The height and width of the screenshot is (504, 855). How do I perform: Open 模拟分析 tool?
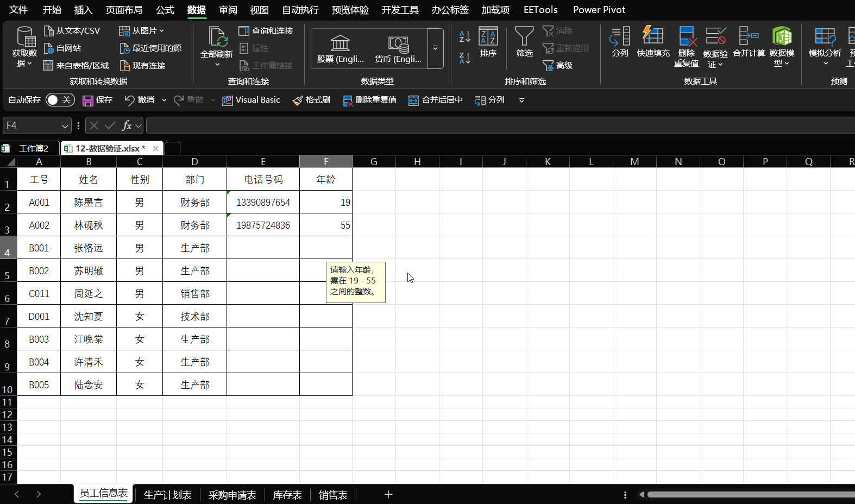(825, 47)
